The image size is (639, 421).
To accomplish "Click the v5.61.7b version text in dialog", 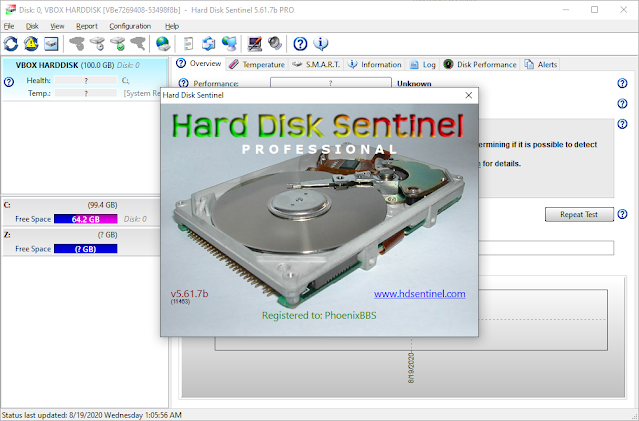I will tap(189, 294).
